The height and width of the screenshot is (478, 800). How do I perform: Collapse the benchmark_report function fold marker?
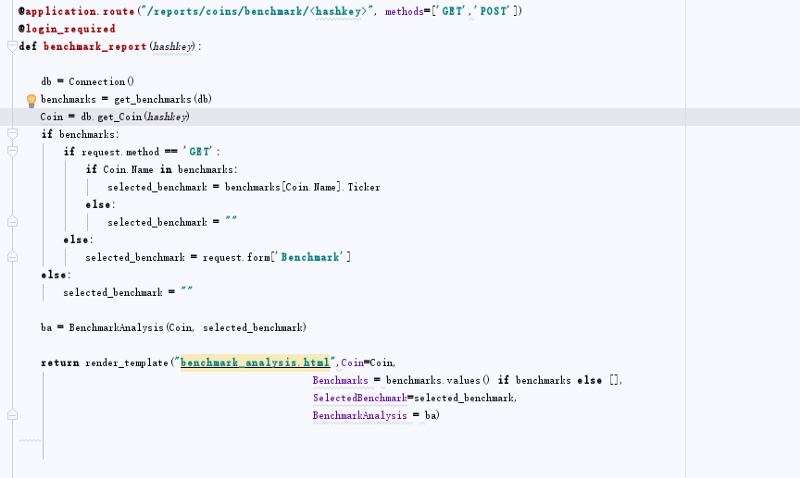[12, 46]
